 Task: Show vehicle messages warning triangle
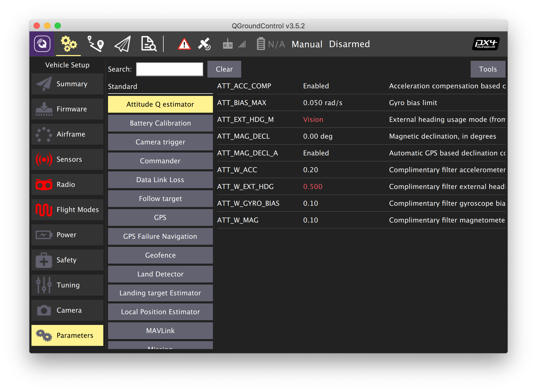pos(184,44)
